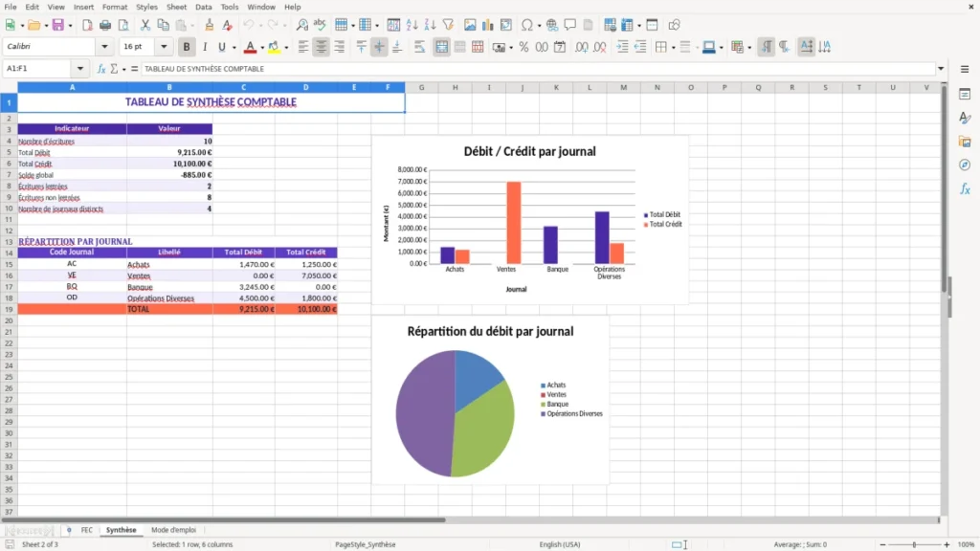980x551 pixels.
Task: Click the Print icon
Action: (x=105, y=25)
